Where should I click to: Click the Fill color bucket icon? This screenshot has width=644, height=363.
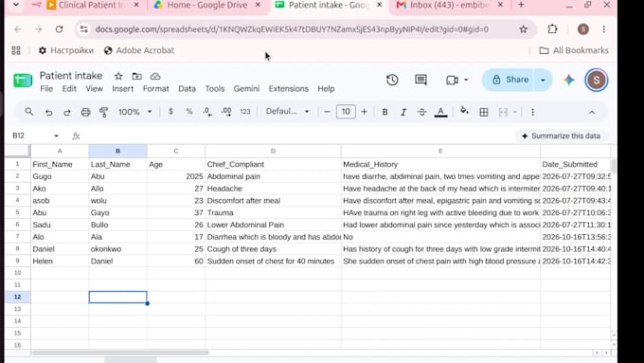tap(464, 112)
